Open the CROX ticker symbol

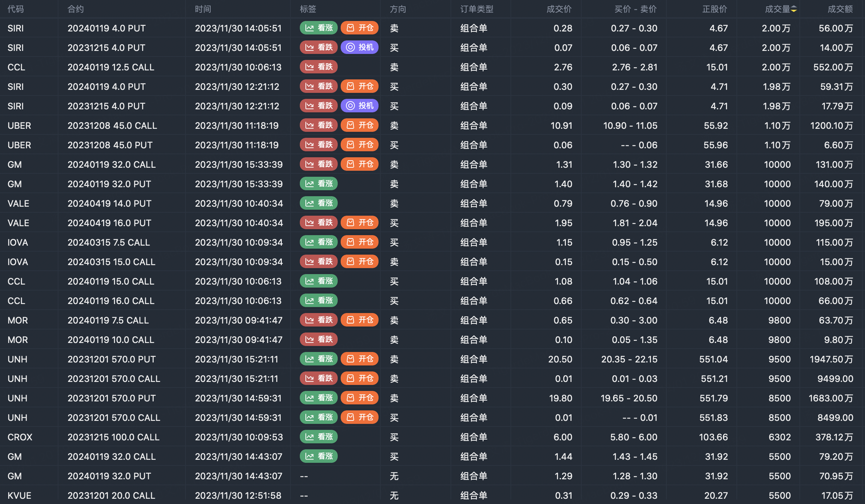point(20,437)
